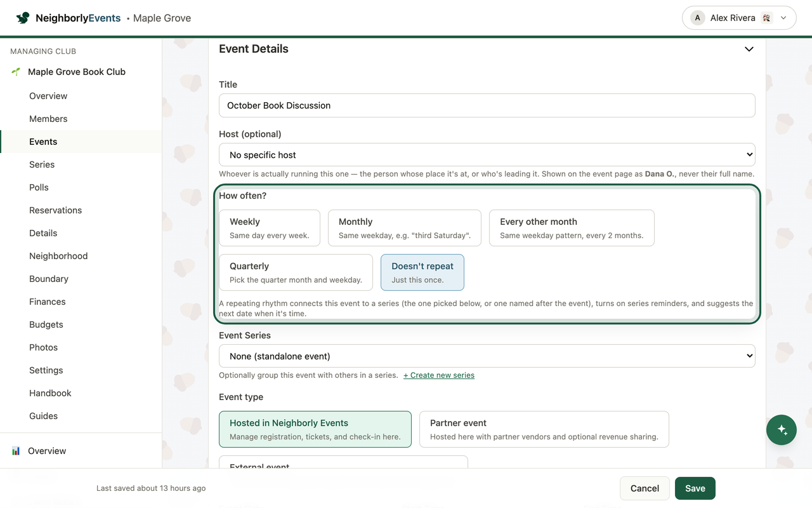Open the Host dropdown
This screenshot has width=812, height=508.
pyautogui.click(x=487, y=155)
